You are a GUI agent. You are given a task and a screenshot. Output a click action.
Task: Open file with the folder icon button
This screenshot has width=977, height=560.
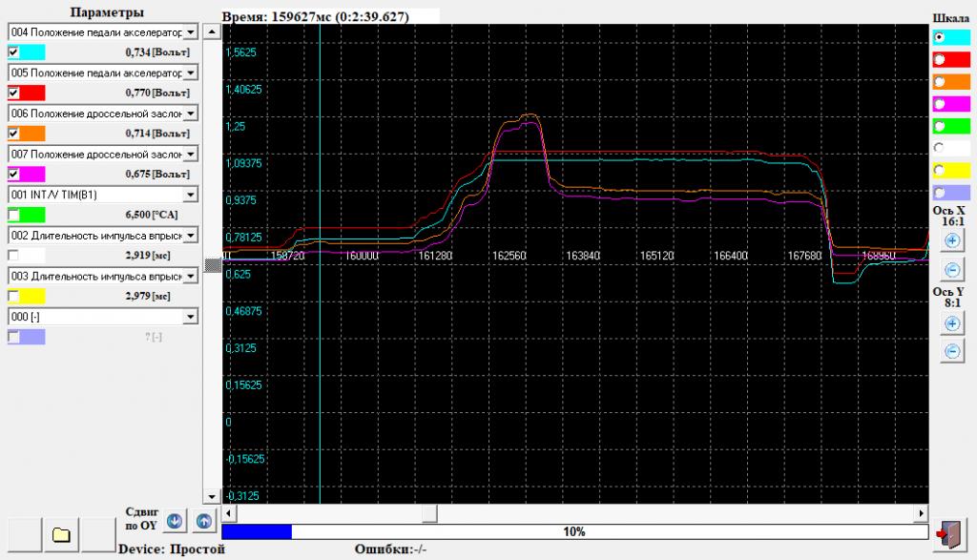coord(61,534)
